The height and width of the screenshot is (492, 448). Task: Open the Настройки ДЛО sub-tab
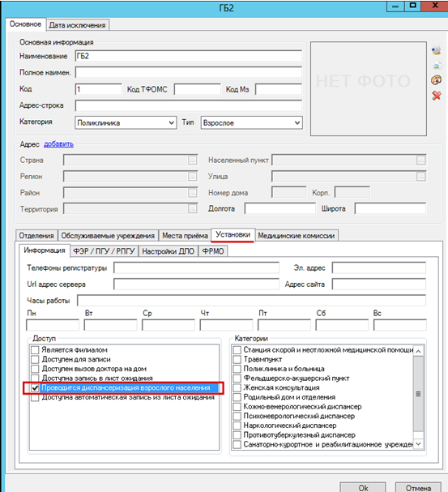tap(168, 251)
